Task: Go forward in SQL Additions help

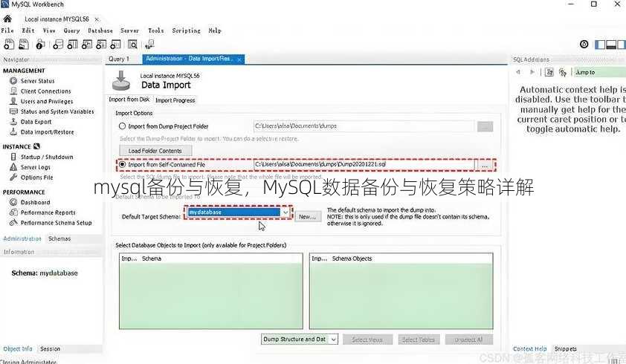Action: [x=532, y=72]
